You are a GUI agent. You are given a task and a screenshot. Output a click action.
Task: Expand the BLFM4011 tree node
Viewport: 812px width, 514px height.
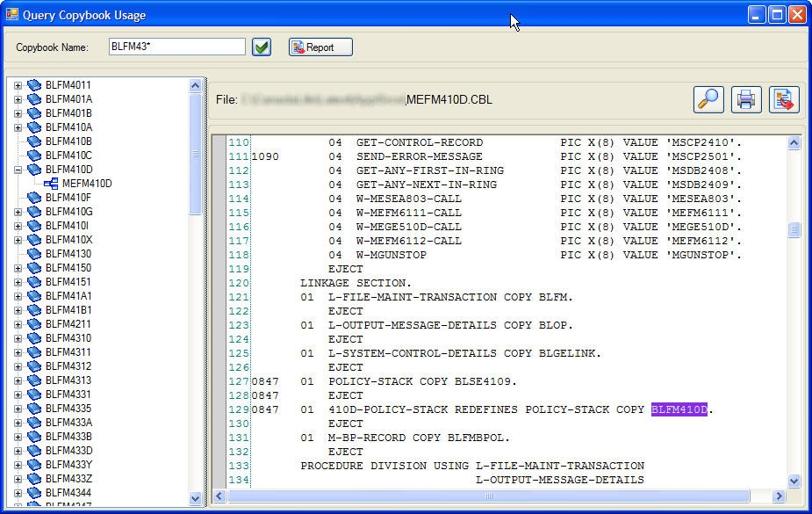click(18, 85)
